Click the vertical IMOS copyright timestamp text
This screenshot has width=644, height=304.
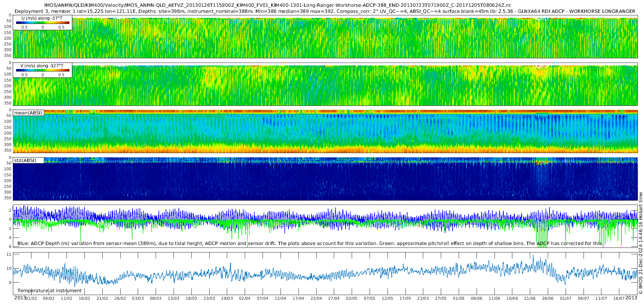tap(640, 243)
